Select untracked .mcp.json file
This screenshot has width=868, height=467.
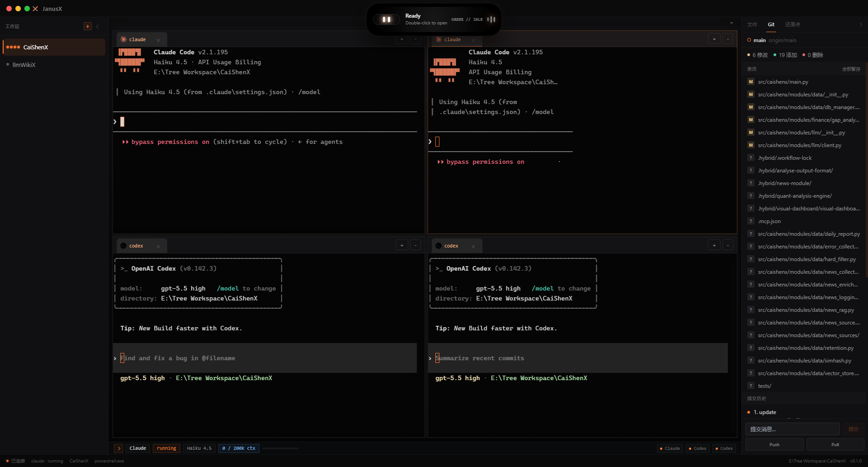804,221
